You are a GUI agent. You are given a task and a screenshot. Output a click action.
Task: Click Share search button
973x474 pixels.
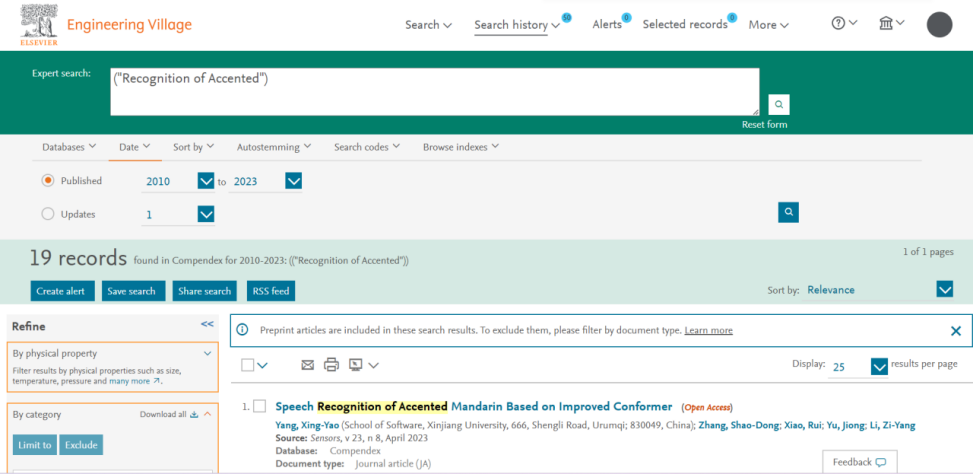coord(205,291)
